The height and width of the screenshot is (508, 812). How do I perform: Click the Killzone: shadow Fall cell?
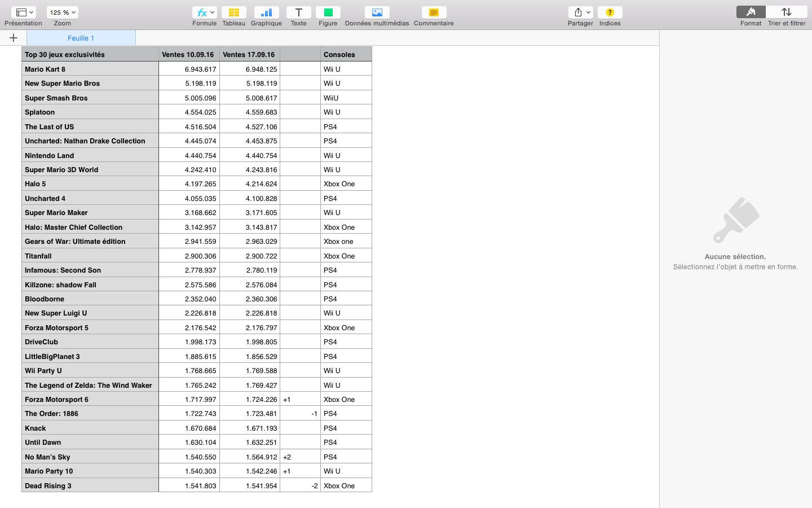(90, 284)
